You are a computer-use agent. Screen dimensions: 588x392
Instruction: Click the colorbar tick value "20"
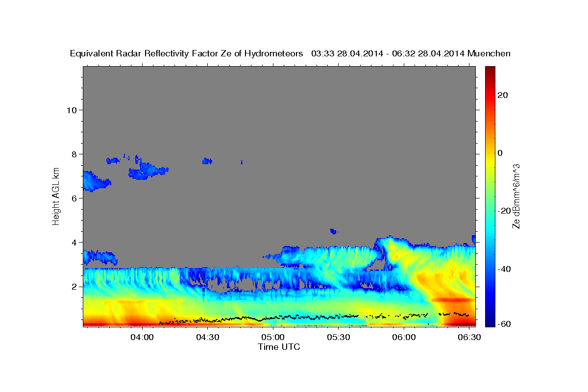click(x=503, y=95)
